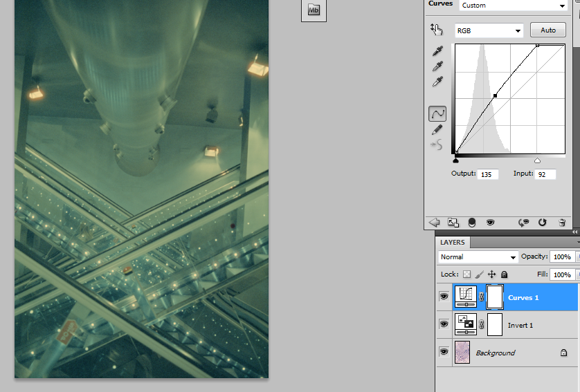Select the pencil draw curve tool
This screenshot has width=580, height=392.
[437, 129]
